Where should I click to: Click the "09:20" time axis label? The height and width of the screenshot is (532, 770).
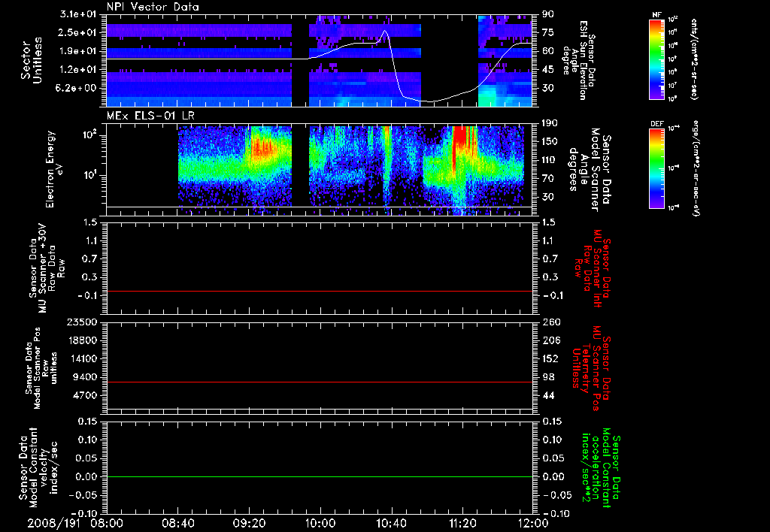click(x=249, y=524)
